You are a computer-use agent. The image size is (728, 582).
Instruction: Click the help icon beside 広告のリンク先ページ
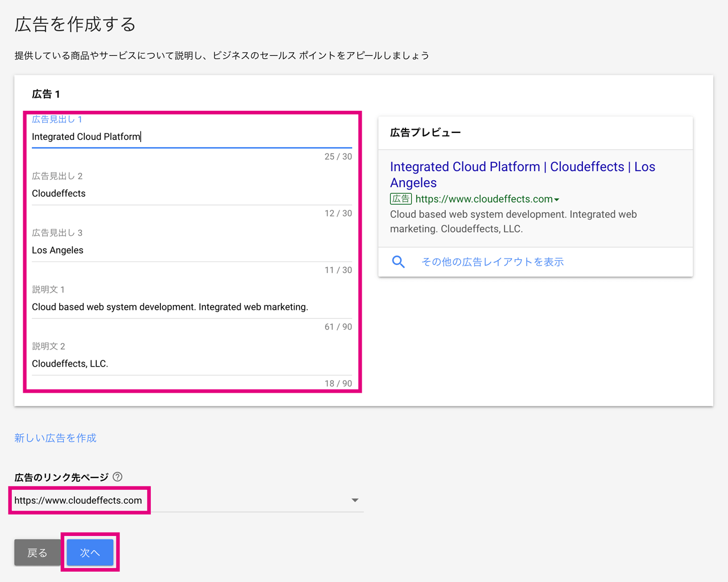tap(118, 477)
